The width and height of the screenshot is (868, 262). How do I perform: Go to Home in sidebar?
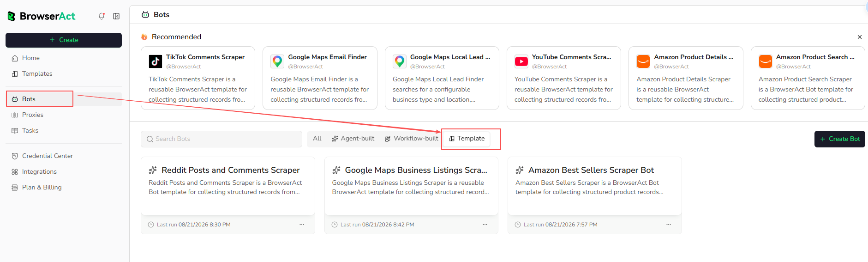click(64, 58)
